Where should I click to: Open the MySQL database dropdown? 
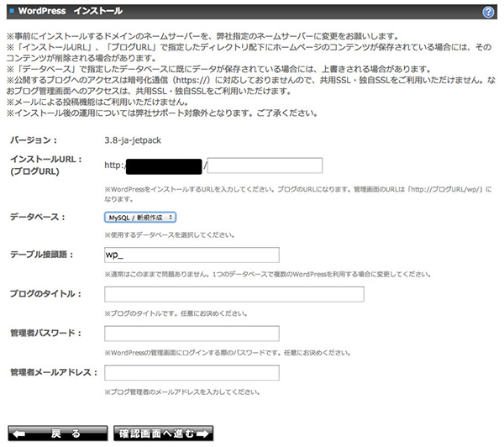[140, 218]
